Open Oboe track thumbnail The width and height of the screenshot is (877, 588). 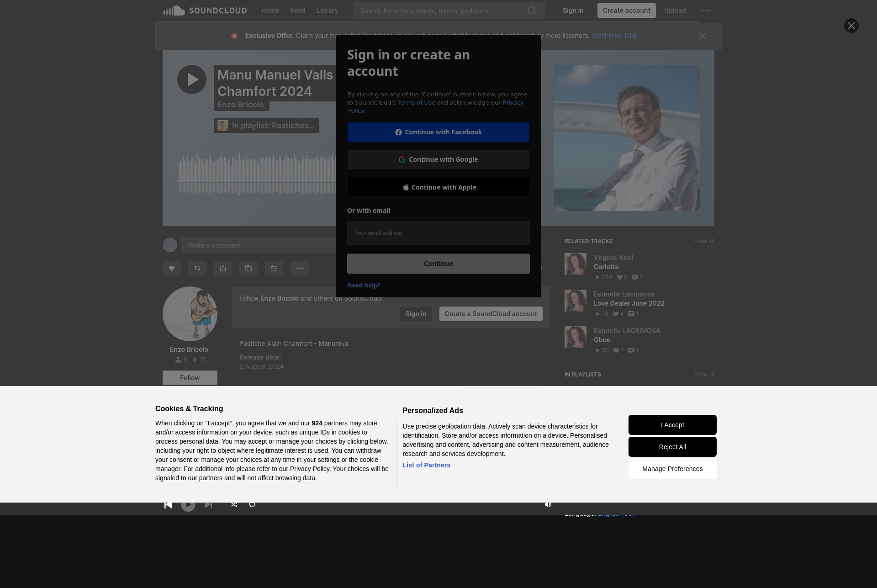pyautogui.click(x=576, y=337)
